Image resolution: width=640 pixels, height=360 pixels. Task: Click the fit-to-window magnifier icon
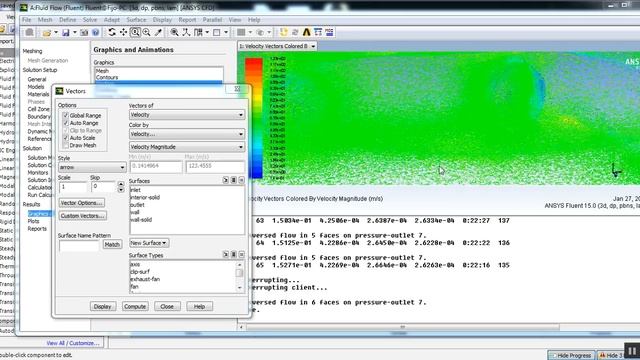pyautogui.click(x=174, y=32)
